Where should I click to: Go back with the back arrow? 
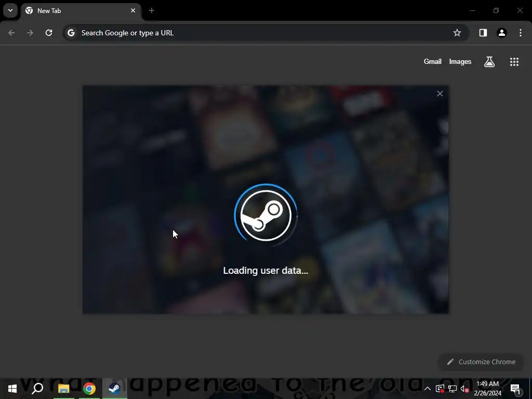coord(11,33)
